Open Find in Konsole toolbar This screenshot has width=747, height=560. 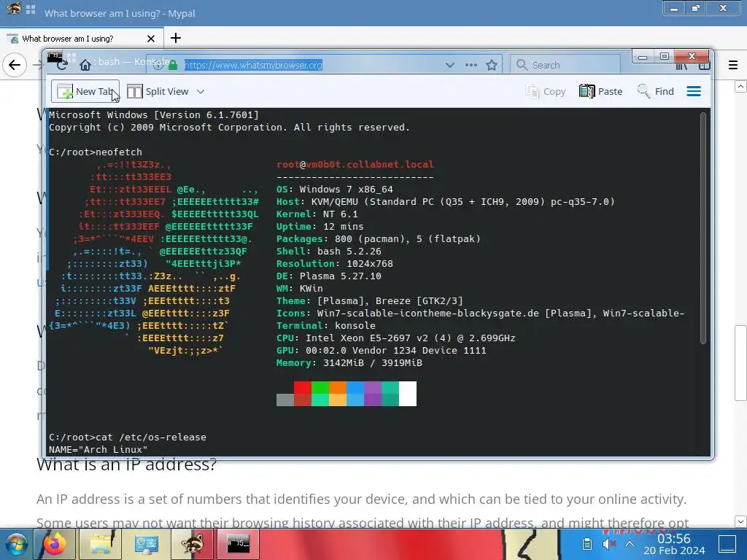[656, 91]
